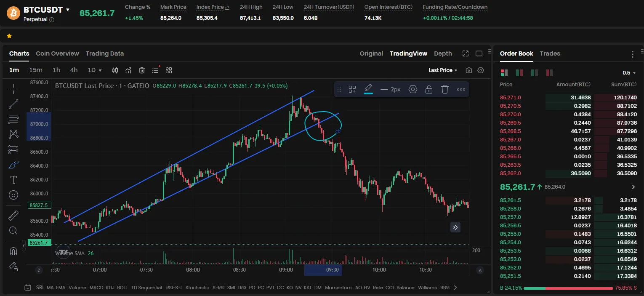
Task: Select the 15m timeframe
Action: 36,70
